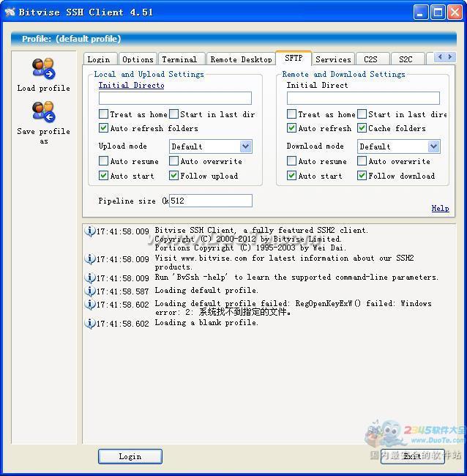Enable local 'Start in last dir' checkbox
The width and height of the screenshot is (467, 476).
tap(173, 114)
